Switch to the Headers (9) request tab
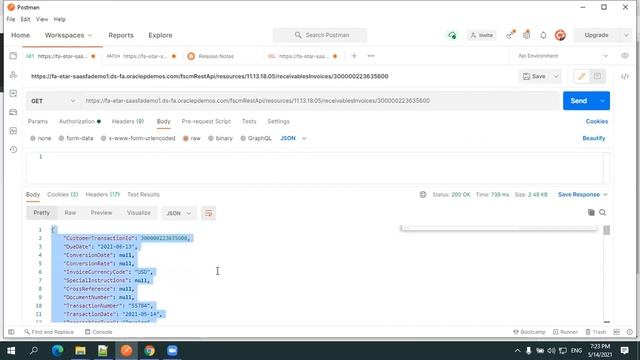The height and width of the screenshot is (360, 640). click(x=128, y=122)
